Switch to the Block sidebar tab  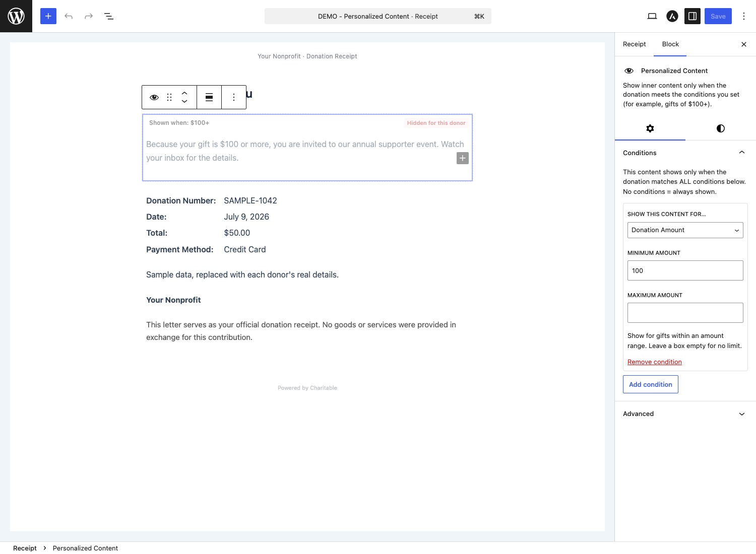670,44
